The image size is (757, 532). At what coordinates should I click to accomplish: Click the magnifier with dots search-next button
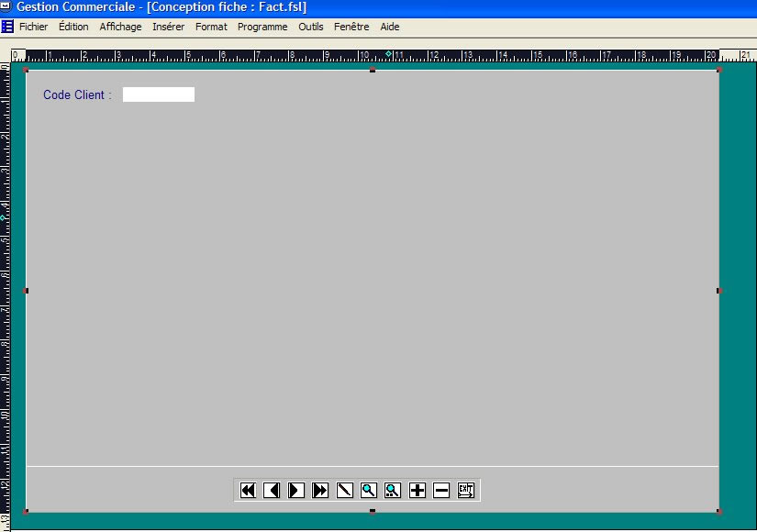(x=393, y=491)
